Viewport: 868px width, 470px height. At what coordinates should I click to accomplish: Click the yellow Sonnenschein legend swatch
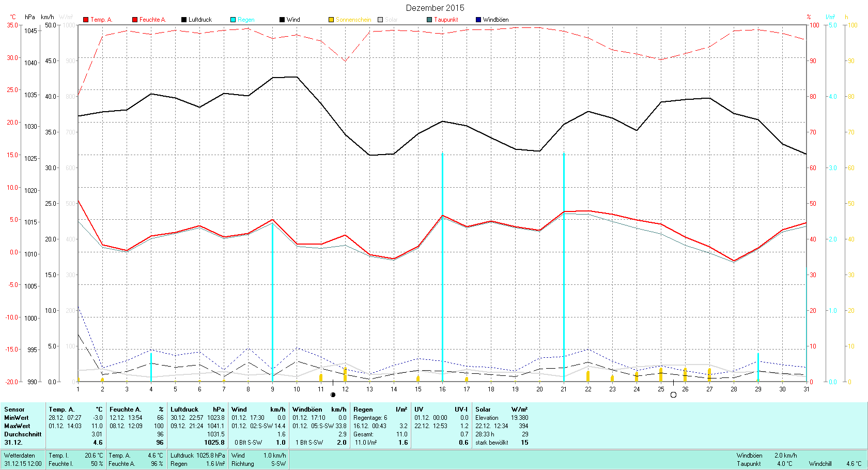(x=331, y=20)
